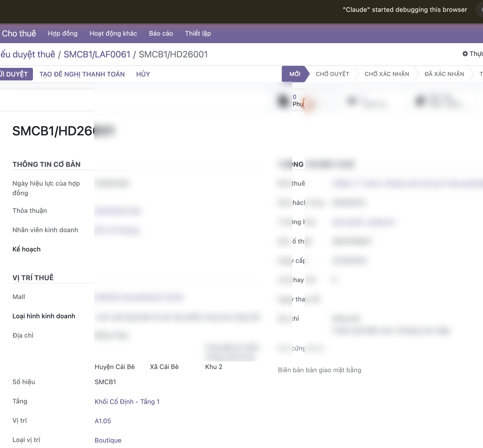
Task: Click the Khu 2 text
Action: 214,367
